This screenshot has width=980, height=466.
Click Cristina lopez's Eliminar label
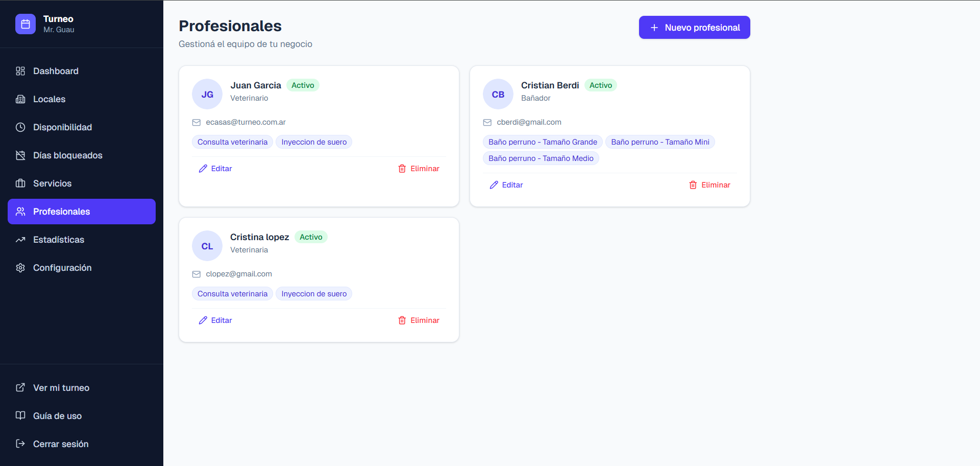point(425,320)
